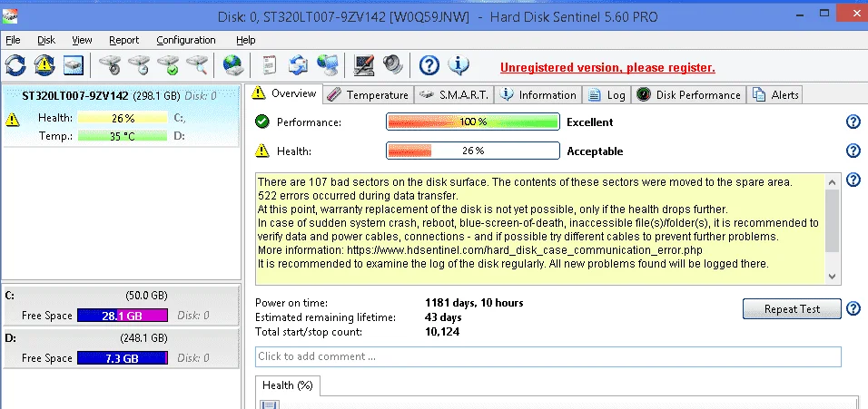Click the sidebar Temp 35 °C bar
868x409 pixels.
pyautogui.click(x=123, y=136)
